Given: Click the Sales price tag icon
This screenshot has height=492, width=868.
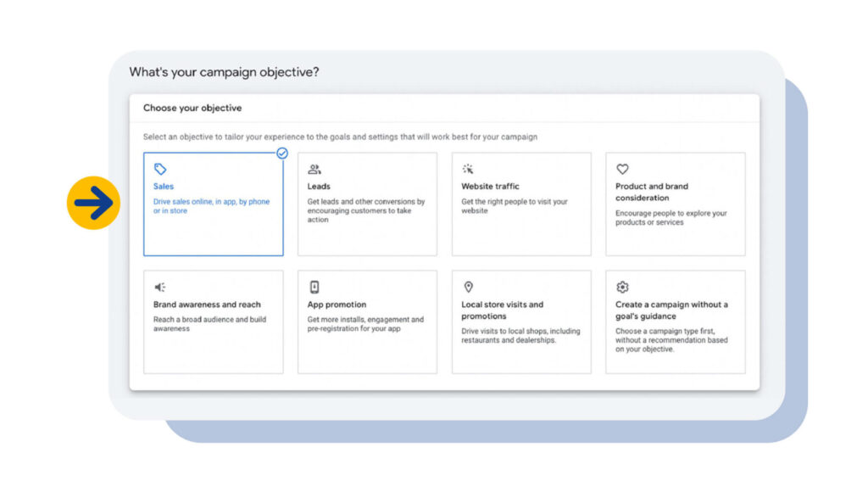Looking at the screenshot, I should click(160, 169).
